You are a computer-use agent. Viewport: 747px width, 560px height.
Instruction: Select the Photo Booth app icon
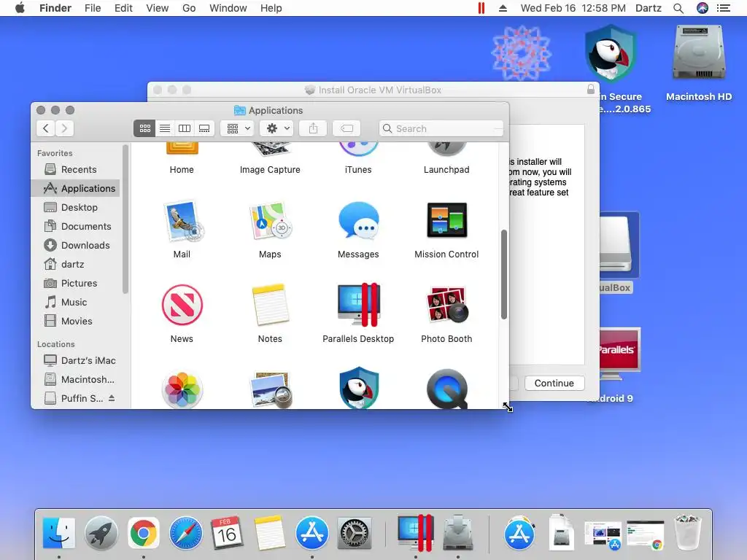pyautogui.click(x=446, y=305)
